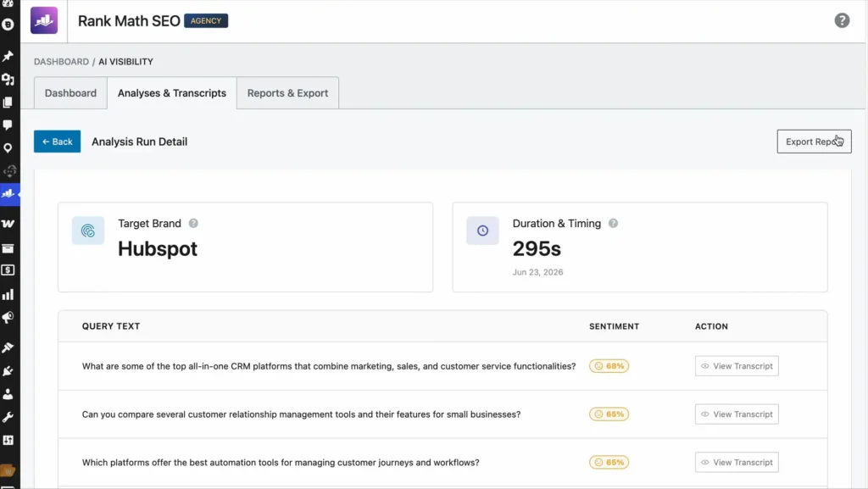Click the small businesses CRM tools query text
The image size is (868, 489).
pos(301,414)
